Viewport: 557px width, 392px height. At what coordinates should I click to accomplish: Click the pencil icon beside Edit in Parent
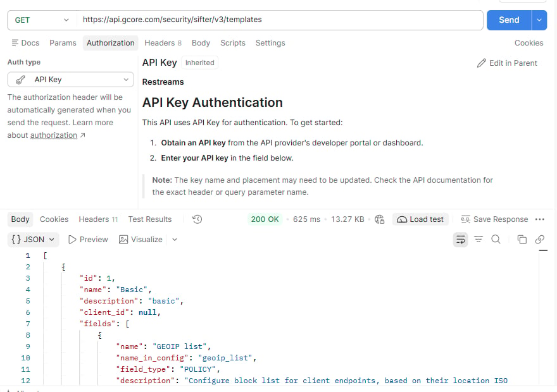[481, 63]
